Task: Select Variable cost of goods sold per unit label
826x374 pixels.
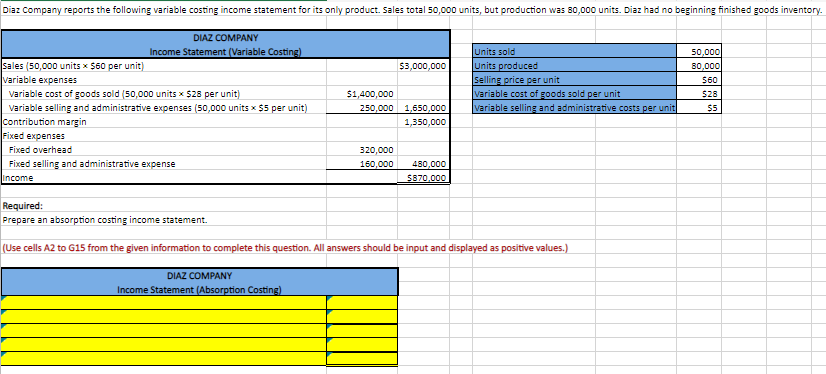Action: click(575, 94)
